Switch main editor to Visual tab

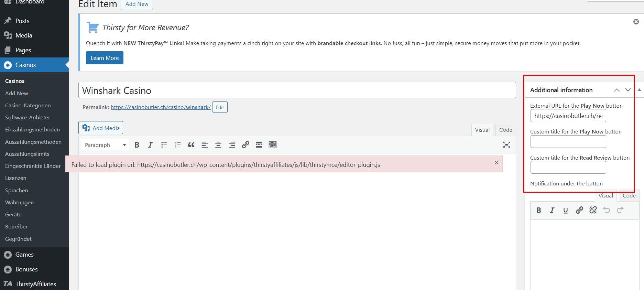click(482, 130)
